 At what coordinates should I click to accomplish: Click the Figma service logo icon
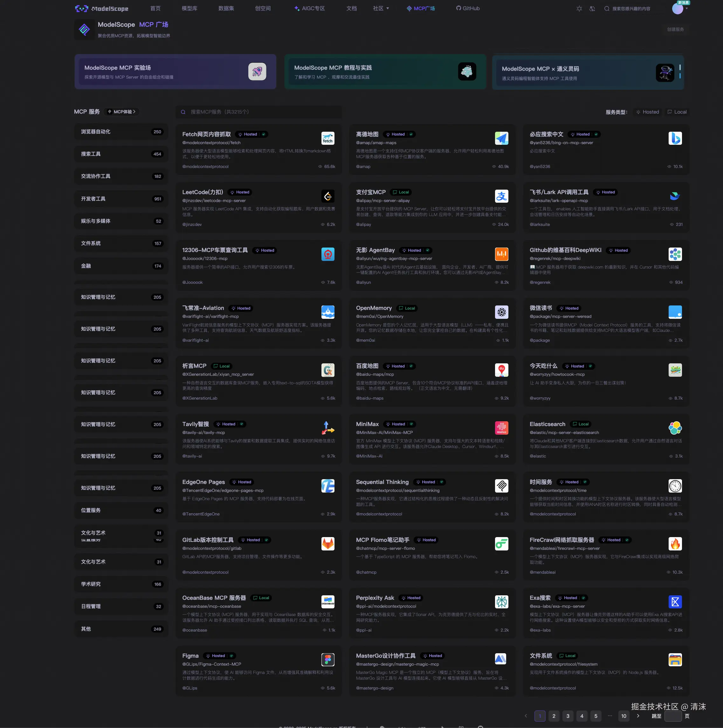click(327, 660)
